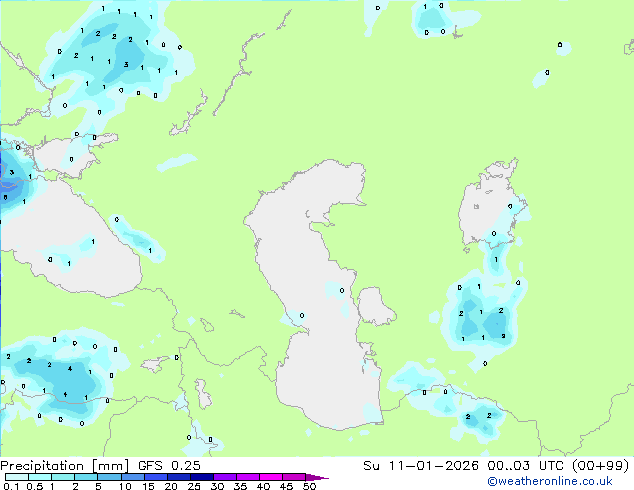Screen dimensions: 634x490
Task: Click the 0.5–1 mm legend color swatch
Action: [x=40, y=477]
